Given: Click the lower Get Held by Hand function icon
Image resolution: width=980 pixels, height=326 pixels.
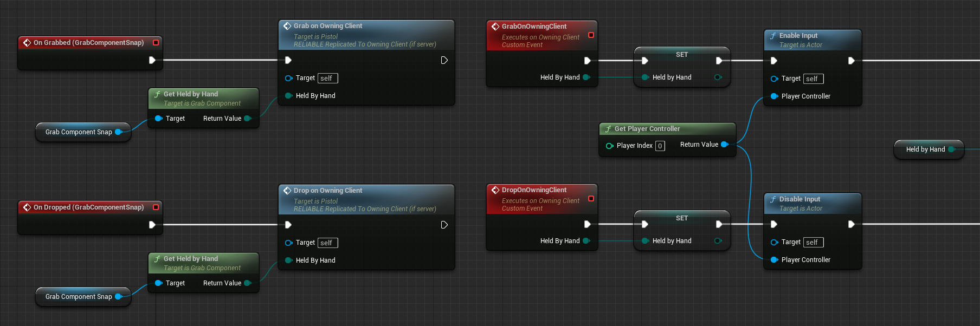Looking at the screenshot, I should [157, 258].
